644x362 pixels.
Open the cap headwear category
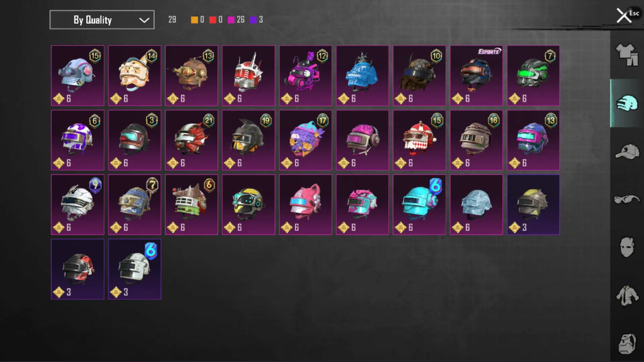click(627, 151)
